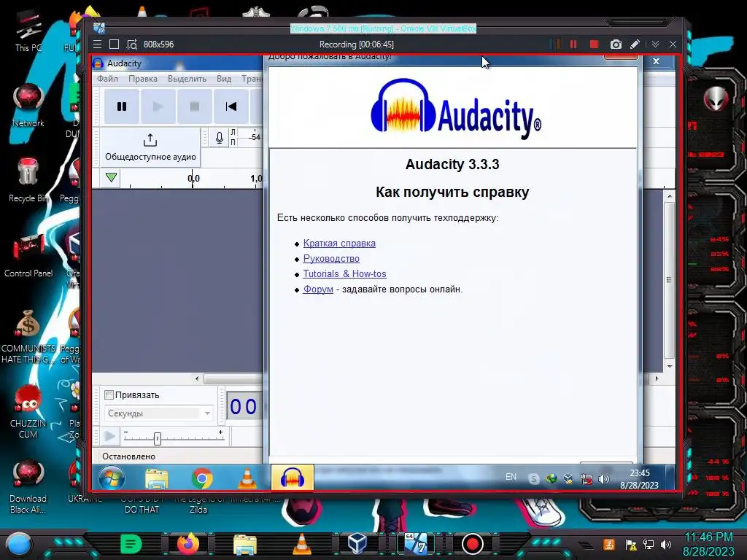Adjust the playback speed slider handle
The width and height of the screenshot is (747, 560).
point(158,438)
